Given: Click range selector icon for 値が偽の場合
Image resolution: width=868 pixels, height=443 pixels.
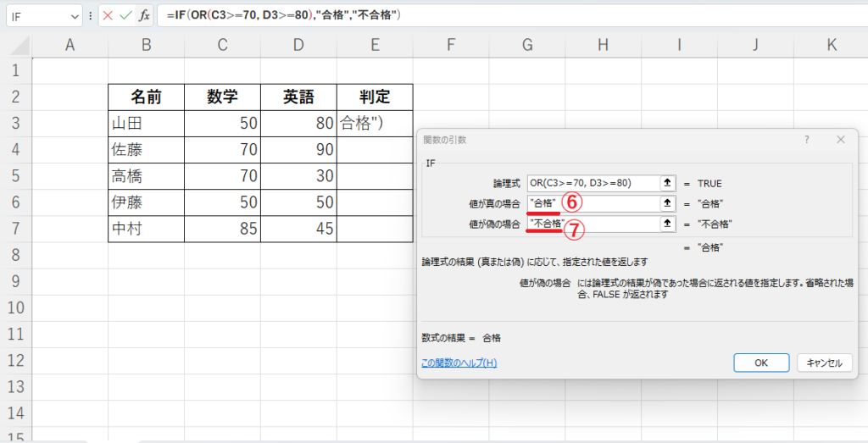Looking at the screenshot, I should [668, 224].
